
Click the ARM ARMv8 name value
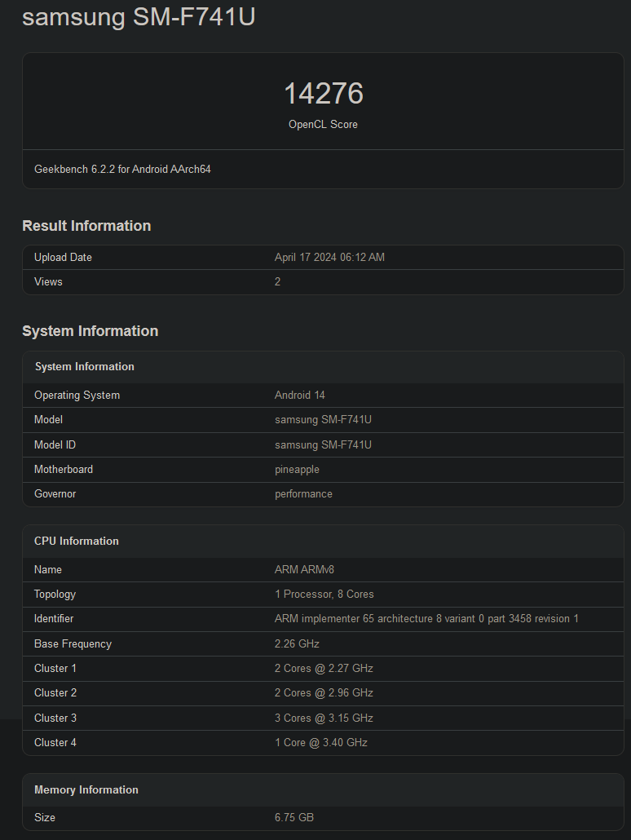(x=304, y=570)
